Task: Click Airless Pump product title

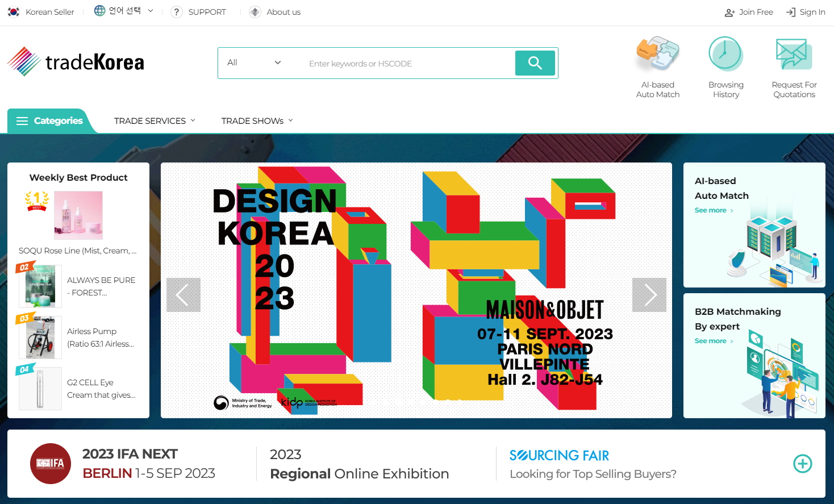Action: point(101,338)
